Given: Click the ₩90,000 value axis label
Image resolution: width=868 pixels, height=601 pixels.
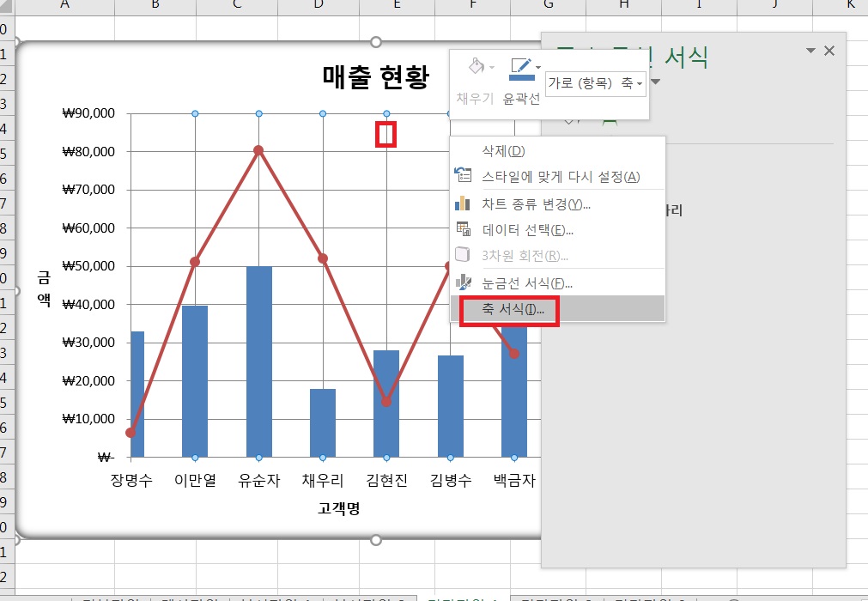Looking at the screenshot, I should coord(88,113).
